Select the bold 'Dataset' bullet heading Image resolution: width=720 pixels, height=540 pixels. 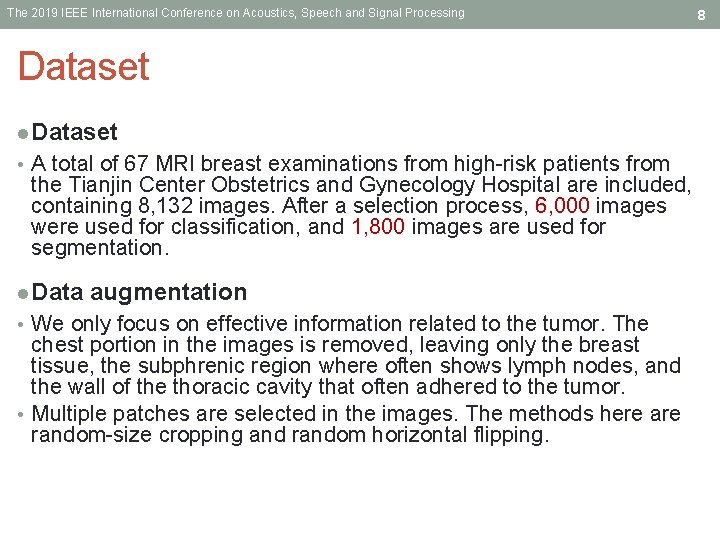(x=74, y=132)
